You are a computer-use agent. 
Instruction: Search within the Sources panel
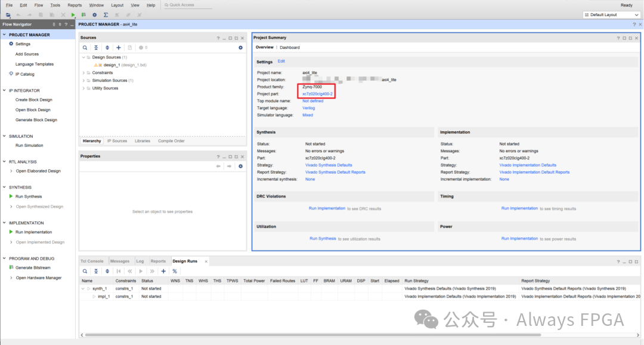(x=85, y=48)
